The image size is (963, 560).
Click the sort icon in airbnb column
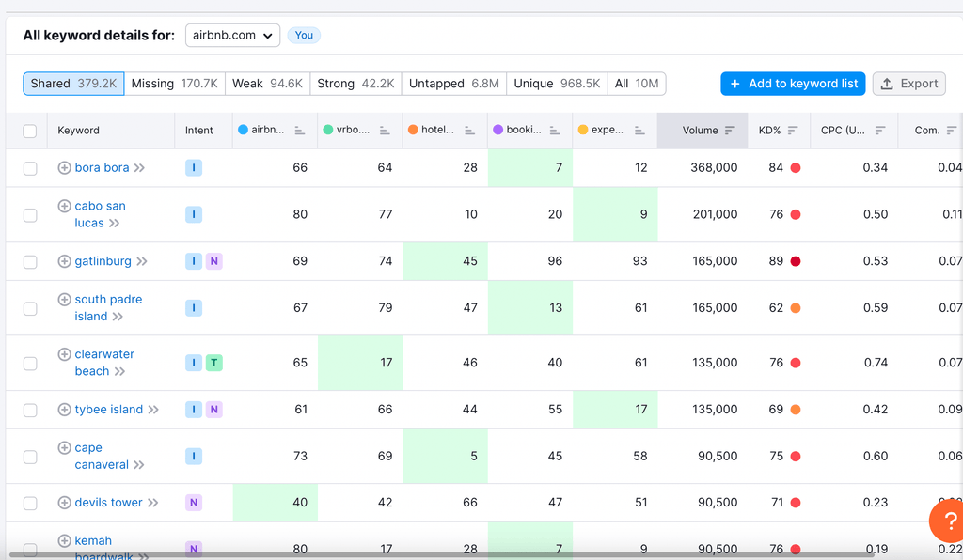300,130
